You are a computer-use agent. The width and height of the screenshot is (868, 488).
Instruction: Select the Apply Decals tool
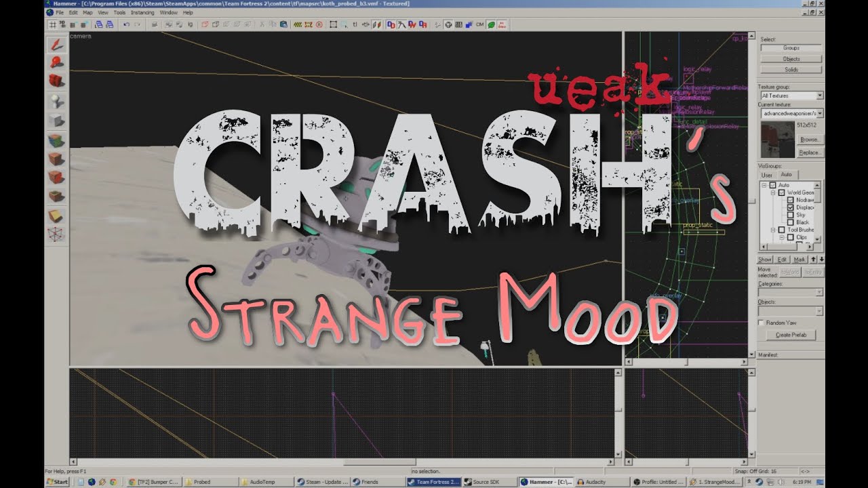(56, 178)
